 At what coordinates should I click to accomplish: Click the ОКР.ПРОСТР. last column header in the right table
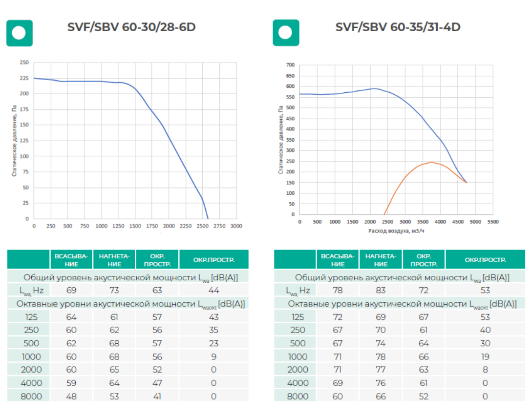coord(485,260)
